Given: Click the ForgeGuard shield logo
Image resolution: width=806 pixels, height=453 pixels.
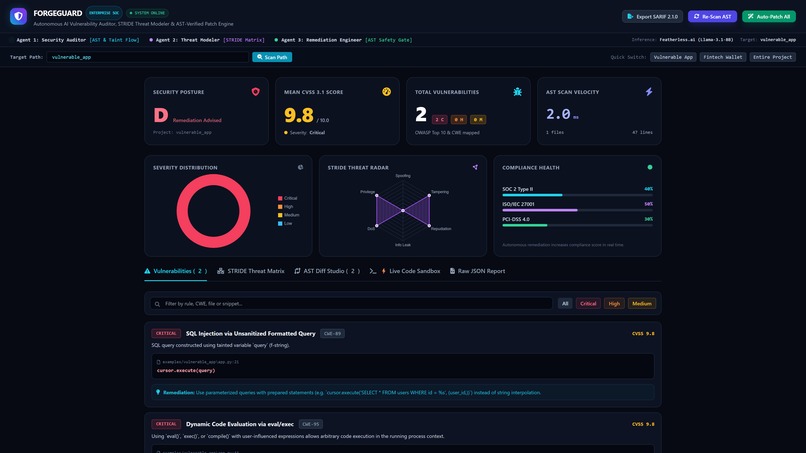Looking at the screenshot, I should [19, 16].
